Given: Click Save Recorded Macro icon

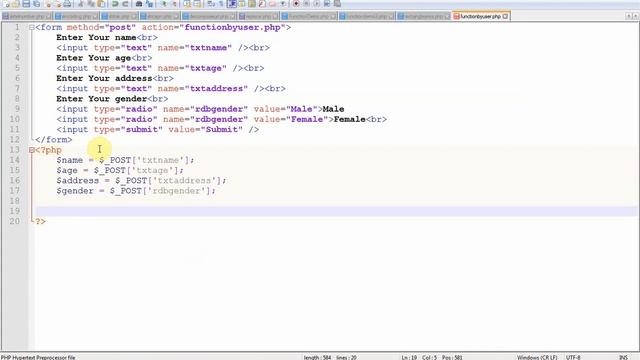Looking at the screenshot, I should pyautogui.click(x=337, y=4).
